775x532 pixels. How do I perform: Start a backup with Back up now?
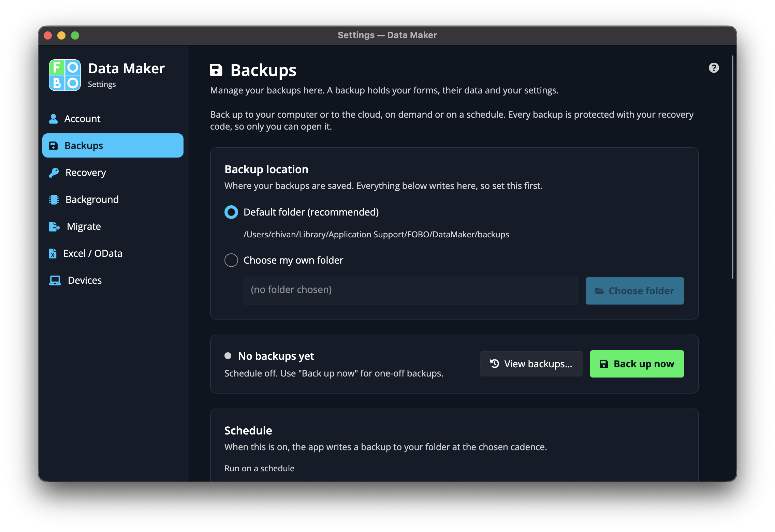(x=637, y=364)
